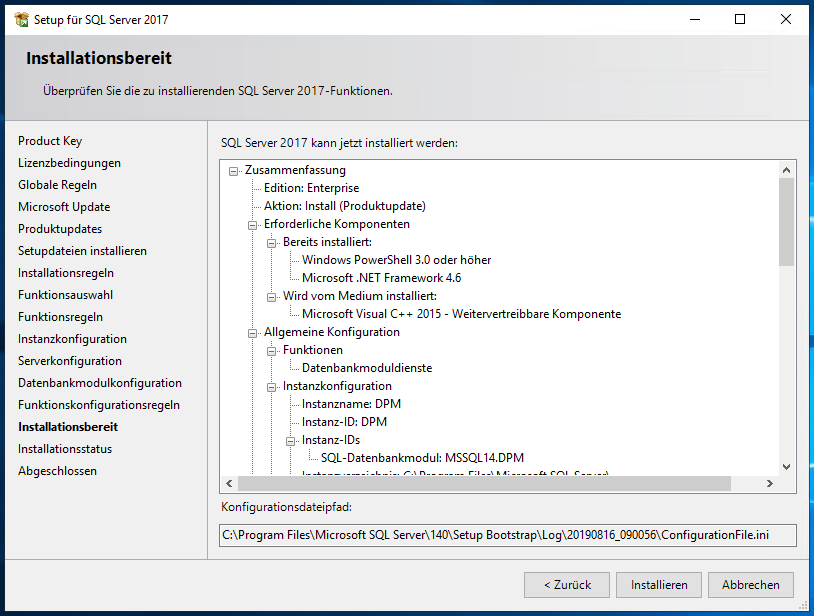The width and height of the screenshot is (814, 616).
Task: Minimize the SQL Server setup window
Action: 695,20
